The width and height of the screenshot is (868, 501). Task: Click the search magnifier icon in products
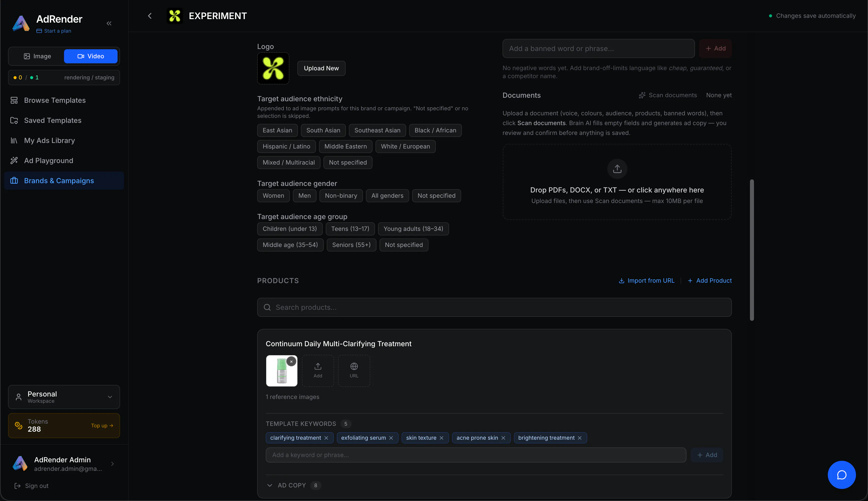point(267,307)
